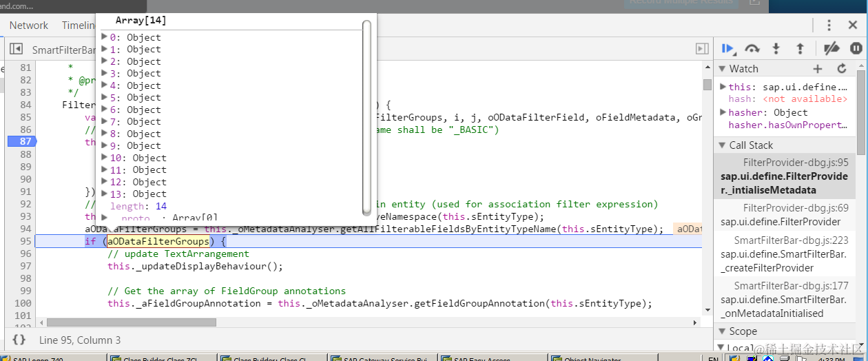Toggle pause on exceptions
Image resolution: width=868 pixels, height=361 pixels.
tap(856, 48)
